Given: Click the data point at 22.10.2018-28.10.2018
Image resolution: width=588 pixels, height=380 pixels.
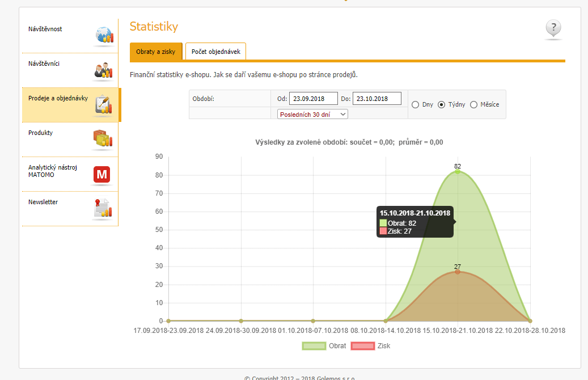Looking at the screenshot, I should [530, 320].
